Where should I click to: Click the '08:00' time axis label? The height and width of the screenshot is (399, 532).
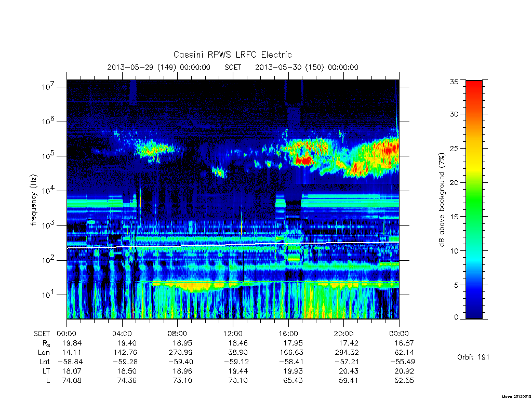178,334
